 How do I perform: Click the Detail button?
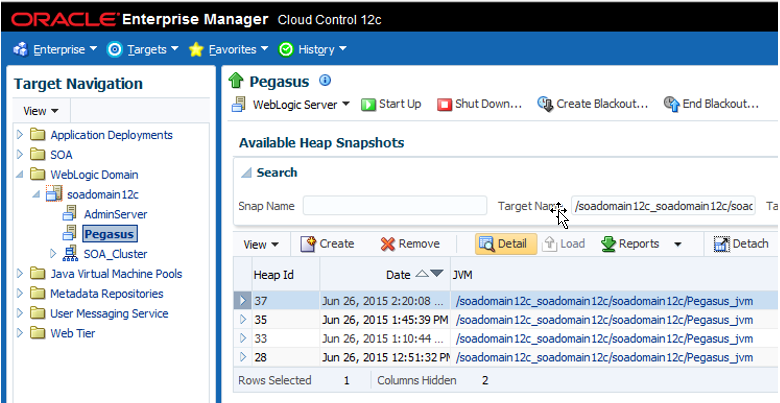[506, 244]
